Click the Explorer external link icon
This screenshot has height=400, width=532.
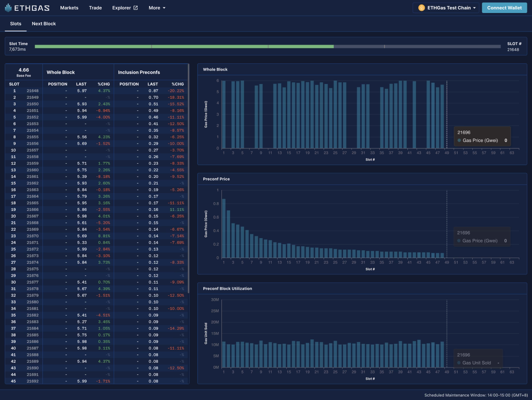click(135, 8)
